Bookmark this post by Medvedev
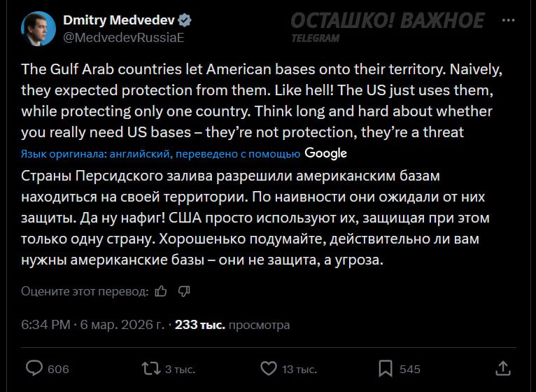 pos(386,368)
